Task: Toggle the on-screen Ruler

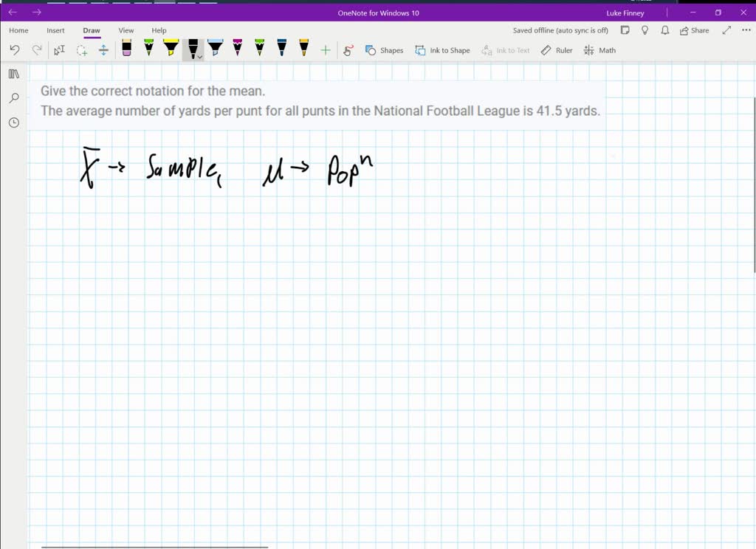Action: coord(556,50)
